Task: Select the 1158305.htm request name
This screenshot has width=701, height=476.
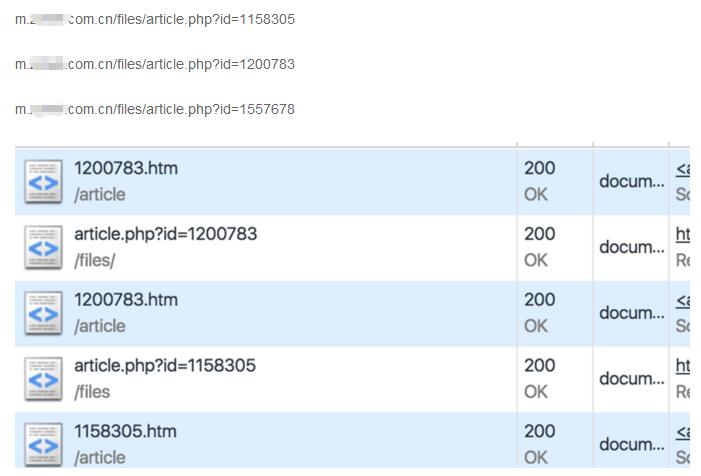Action: (125, 431)
